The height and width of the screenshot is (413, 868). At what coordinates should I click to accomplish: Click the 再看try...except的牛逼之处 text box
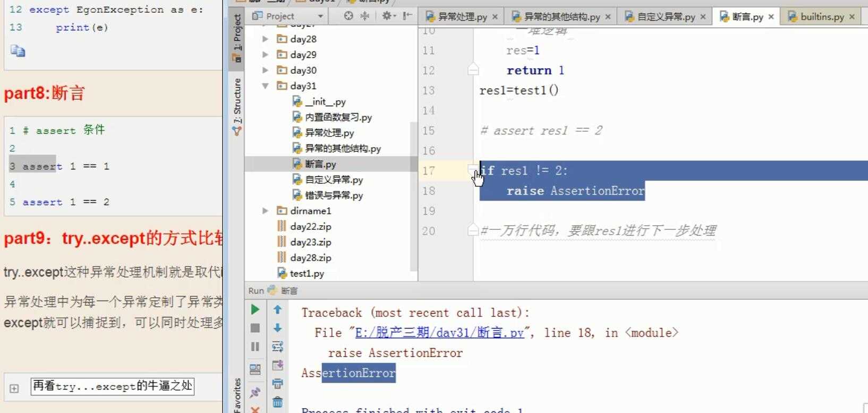(x=113, y=386)
